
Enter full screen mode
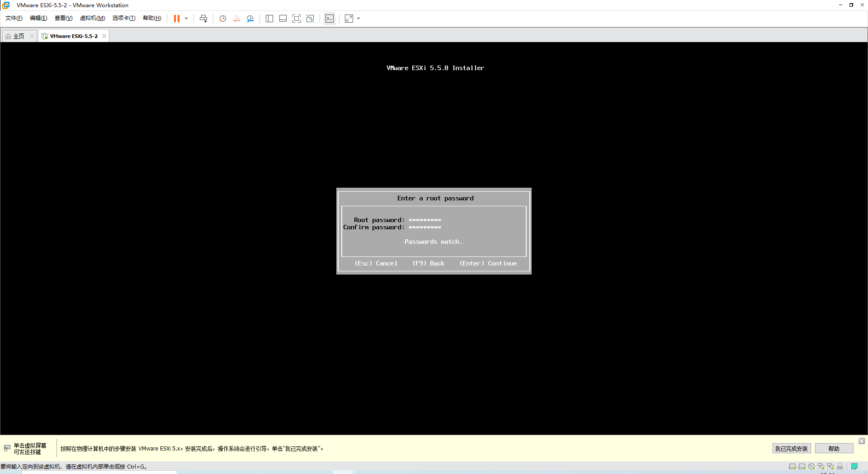click(297, 19)
